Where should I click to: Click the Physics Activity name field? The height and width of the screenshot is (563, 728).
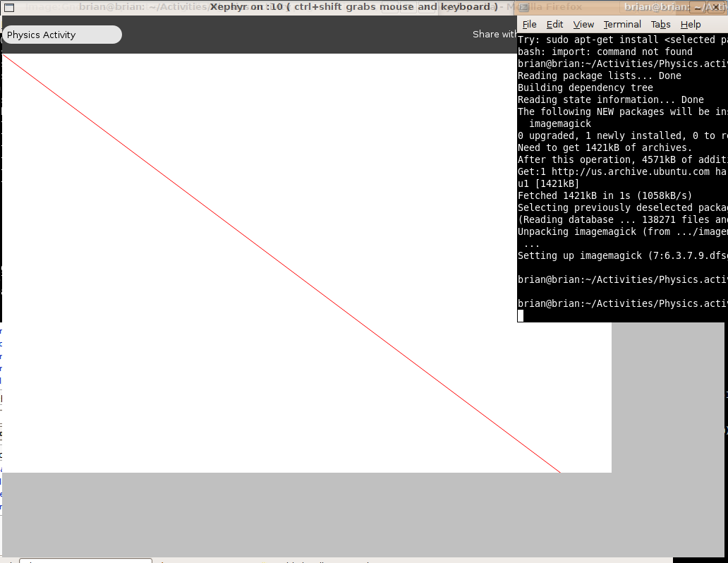click(x=62, y=35)
